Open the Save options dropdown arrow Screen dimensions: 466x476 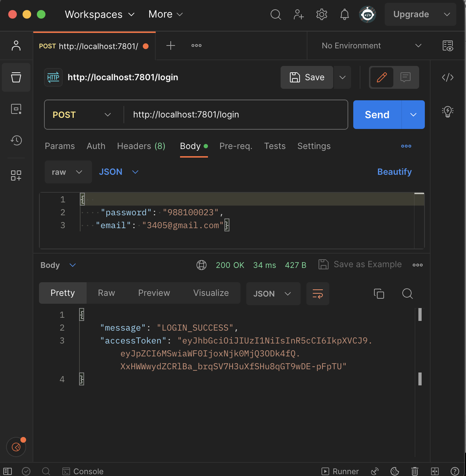[x=343, y=77]
